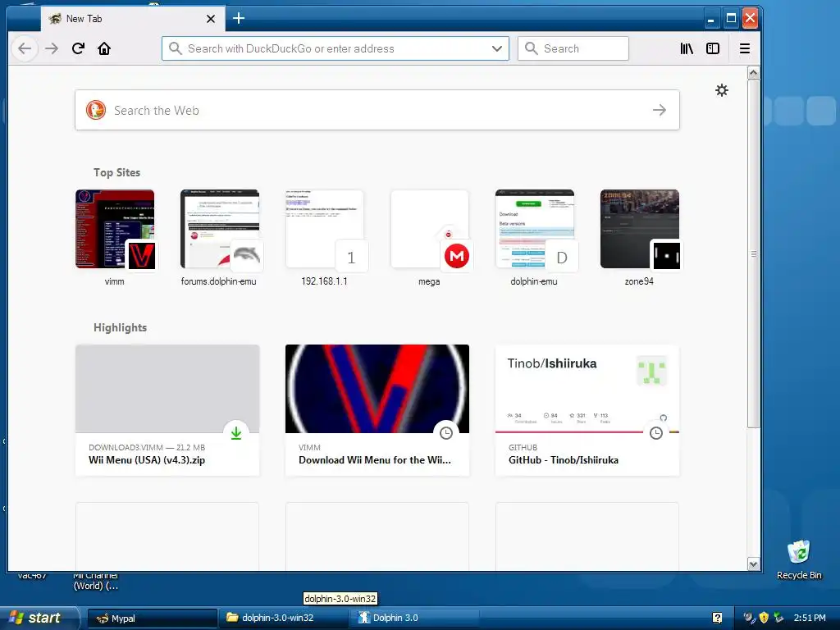This screenshot has height=630, width=840.
Task: Open the home page button
Action: coord(104,48)
